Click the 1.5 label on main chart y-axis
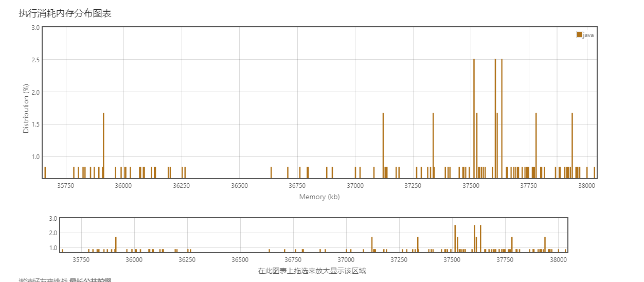The height and width of the screenshot is (282, 644). (x=35, y=125)
